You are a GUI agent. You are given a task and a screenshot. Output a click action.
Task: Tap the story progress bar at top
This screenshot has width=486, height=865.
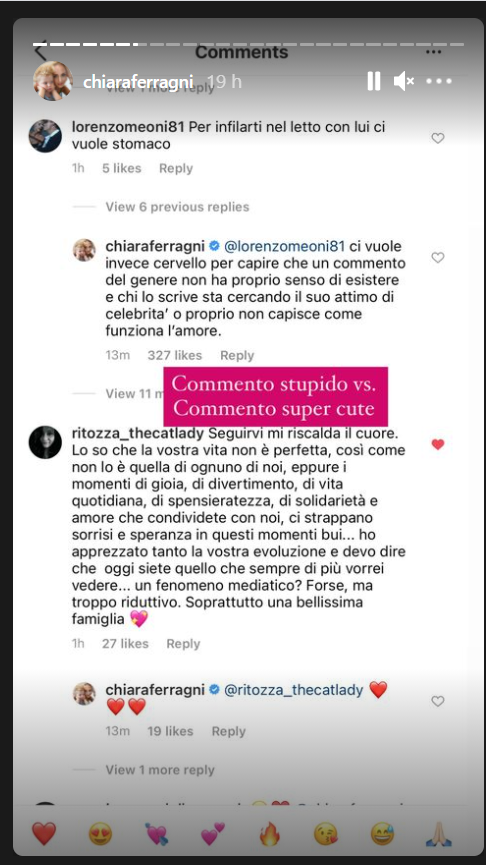(x=248, y=44)
